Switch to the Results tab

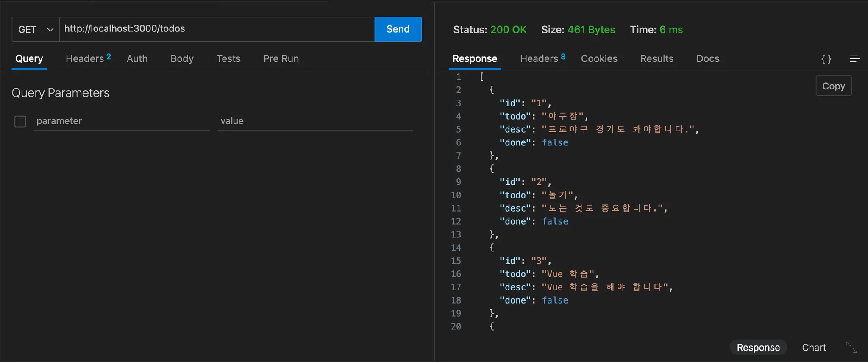click(x=657, y=58)
